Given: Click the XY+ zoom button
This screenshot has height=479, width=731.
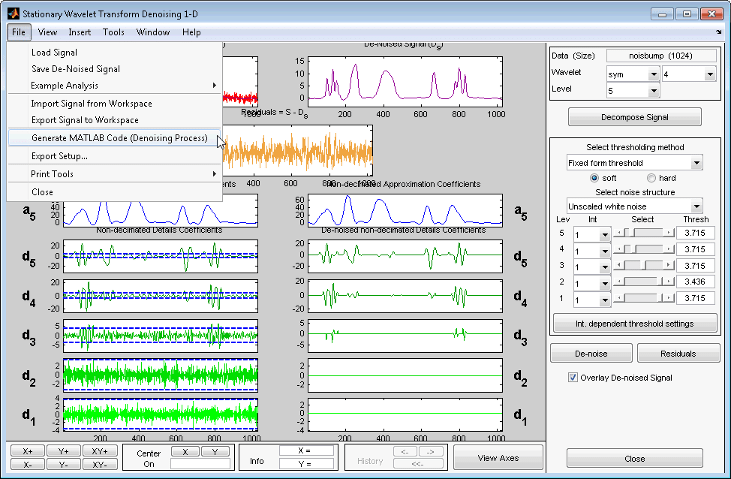Looking at the screenshot, I should coord(98,451).
